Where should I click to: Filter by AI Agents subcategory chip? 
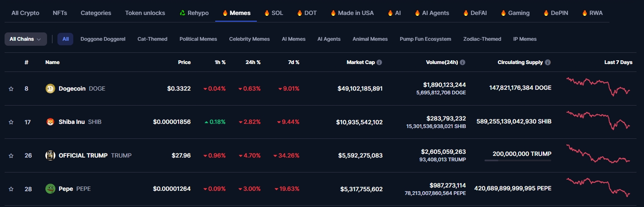pyautogui.click(x=329, y=39)
